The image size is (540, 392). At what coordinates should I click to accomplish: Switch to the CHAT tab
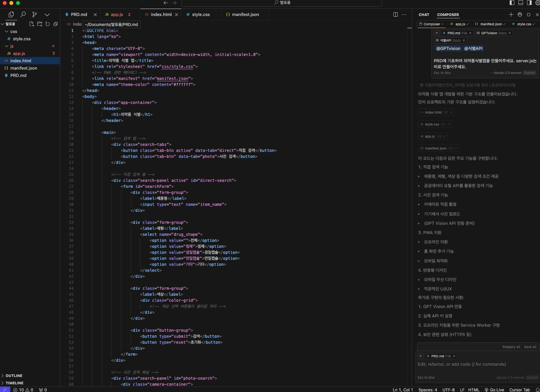click(x=424, y=15)
